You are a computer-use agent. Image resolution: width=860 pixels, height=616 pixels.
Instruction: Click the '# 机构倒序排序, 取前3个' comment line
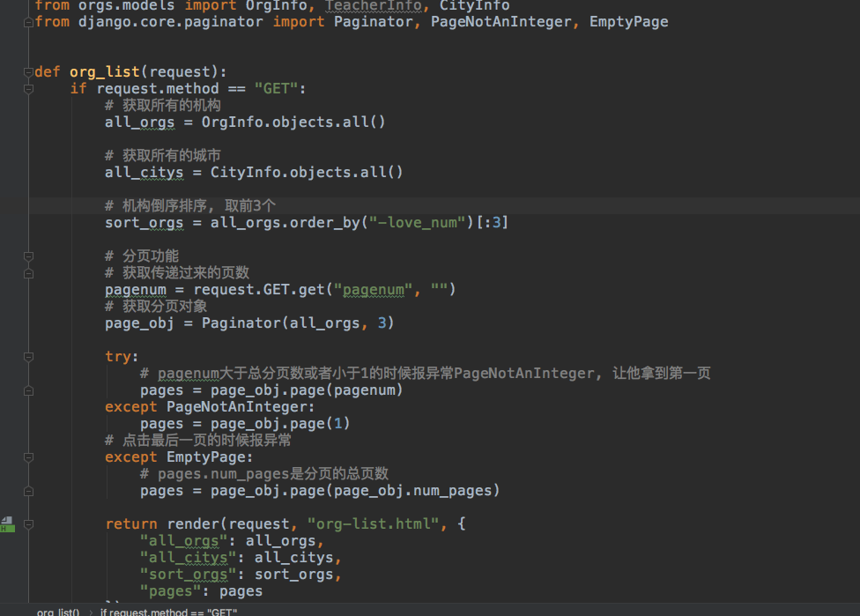click(x=190, y=205)
